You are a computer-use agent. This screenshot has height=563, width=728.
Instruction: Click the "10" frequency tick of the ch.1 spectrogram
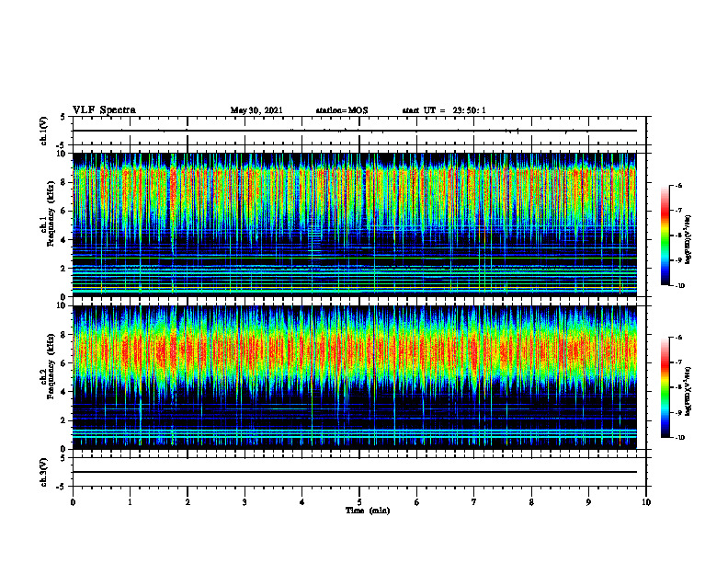coord(63,154)
